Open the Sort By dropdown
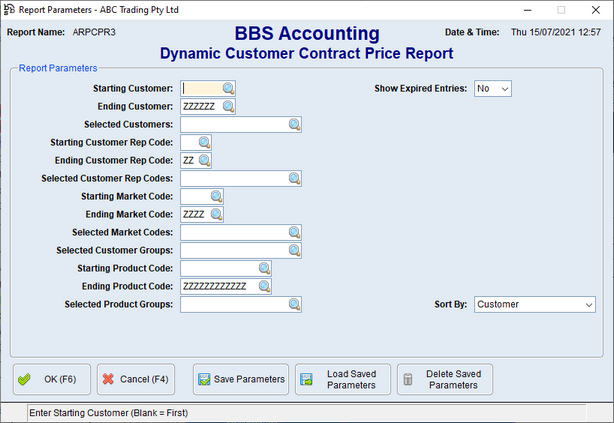This screenshot has width=614, height=423. coord(587,305)
